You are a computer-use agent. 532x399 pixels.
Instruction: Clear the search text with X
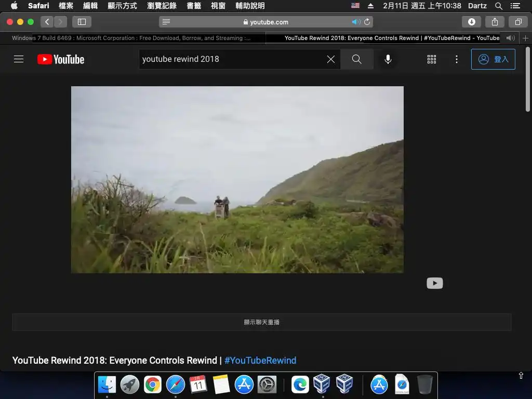[x=331, y=59]
